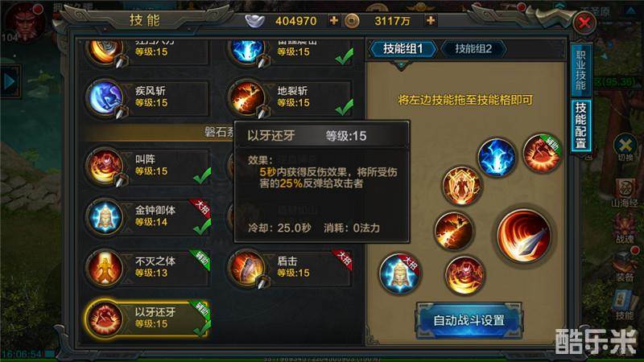Viewport: 644px width, 362px height.
Task: Select the 盾击 shield skill icon
Action: [247, 268]
